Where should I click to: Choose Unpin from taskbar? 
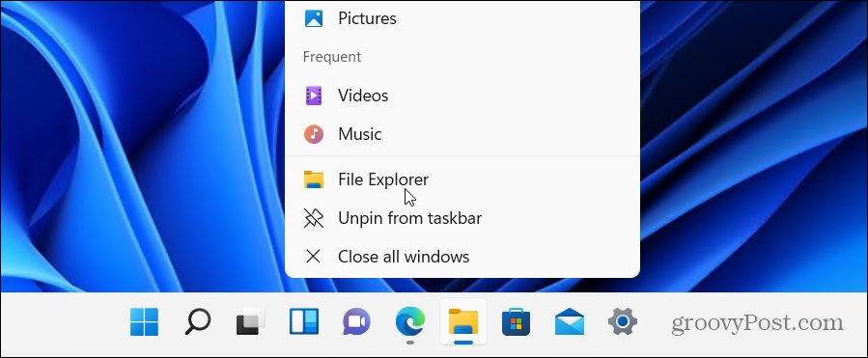(462, 218)
